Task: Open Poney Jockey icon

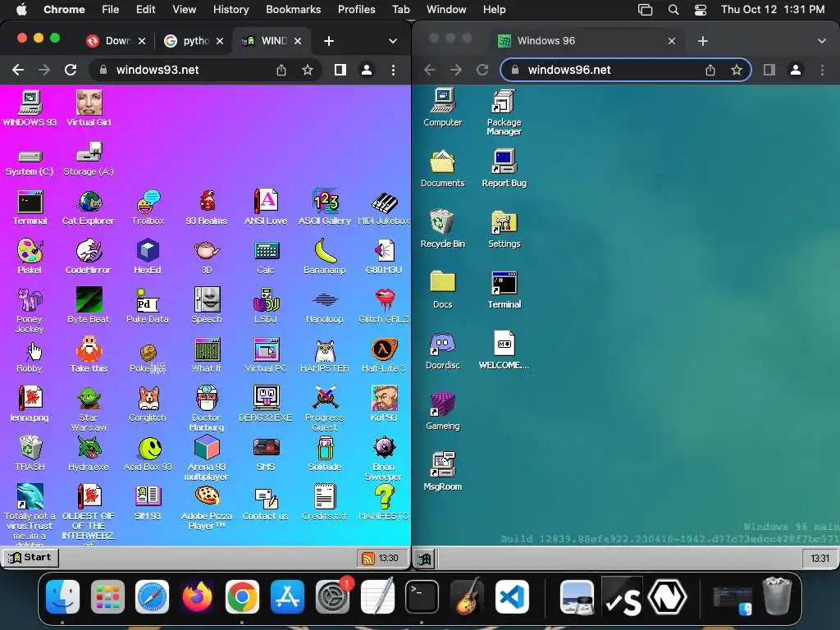Action: 30,310
